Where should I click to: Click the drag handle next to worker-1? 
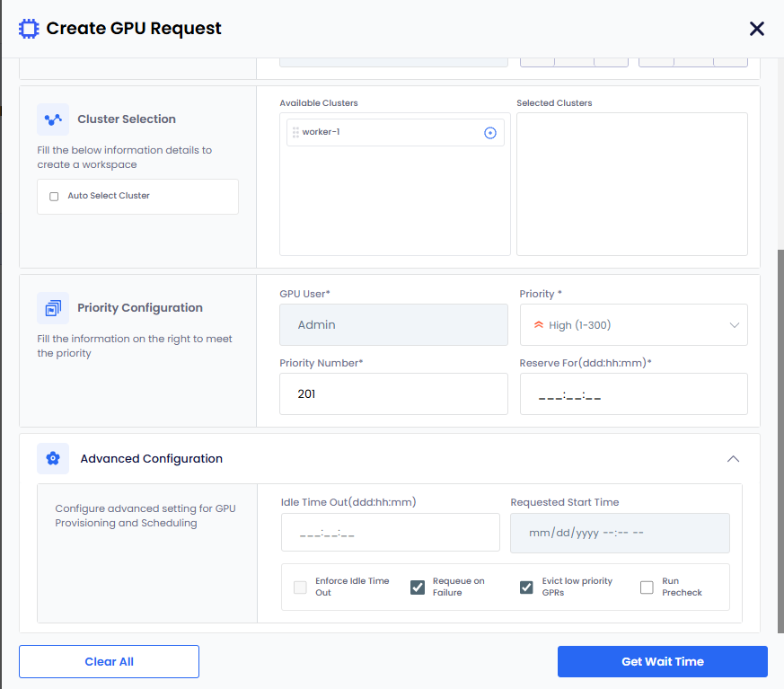click(295, 133)
